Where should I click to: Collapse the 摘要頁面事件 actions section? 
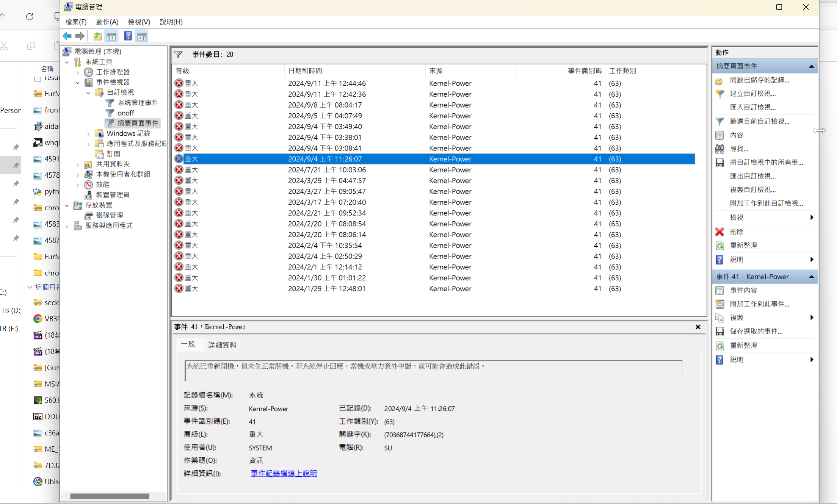(811, 66)
